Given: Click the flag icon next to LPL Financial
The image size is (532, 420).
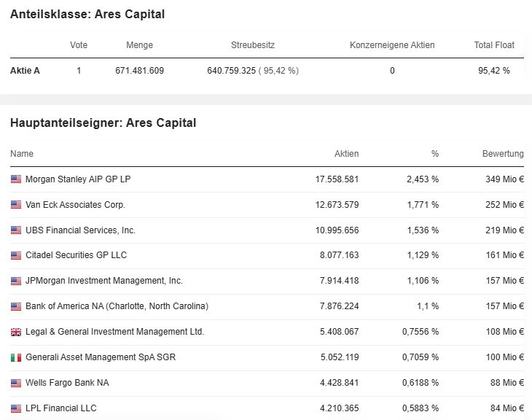Looking at the screenshot, I should click(16, 408).
